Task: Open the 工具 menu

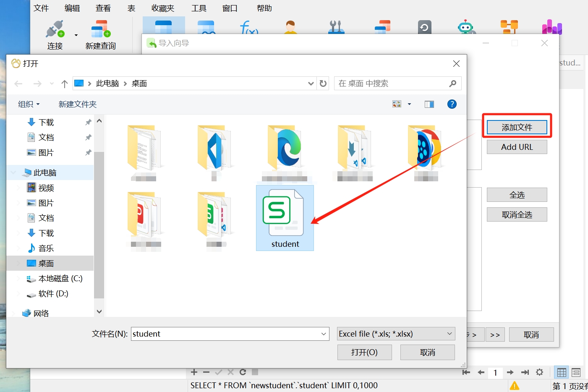Action: click(199, 8)
